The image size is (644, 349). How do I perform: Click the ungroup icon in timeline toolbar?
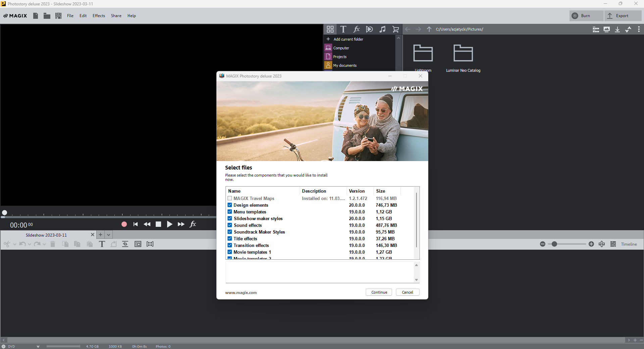click(150, 244)
